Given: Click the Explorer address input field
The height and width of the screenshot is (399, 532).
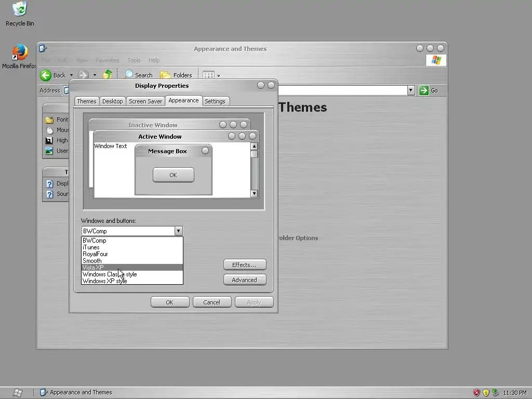Looking at the screenshot, I should [343, 90].
